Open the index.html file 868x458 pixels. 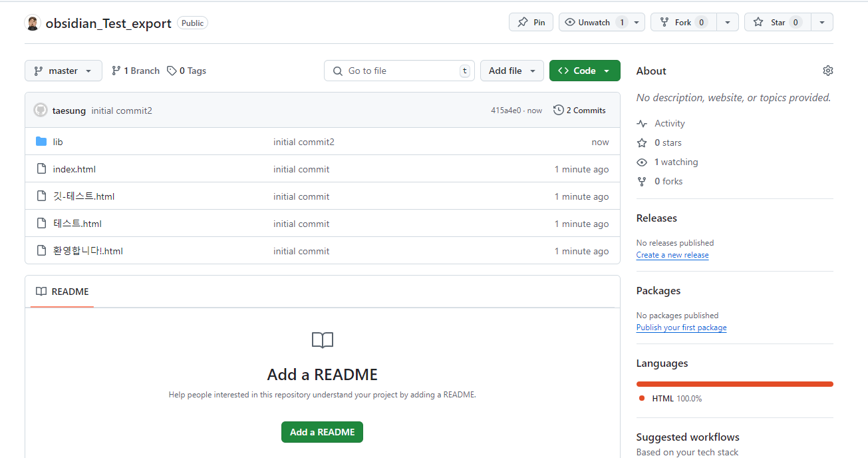74,169
